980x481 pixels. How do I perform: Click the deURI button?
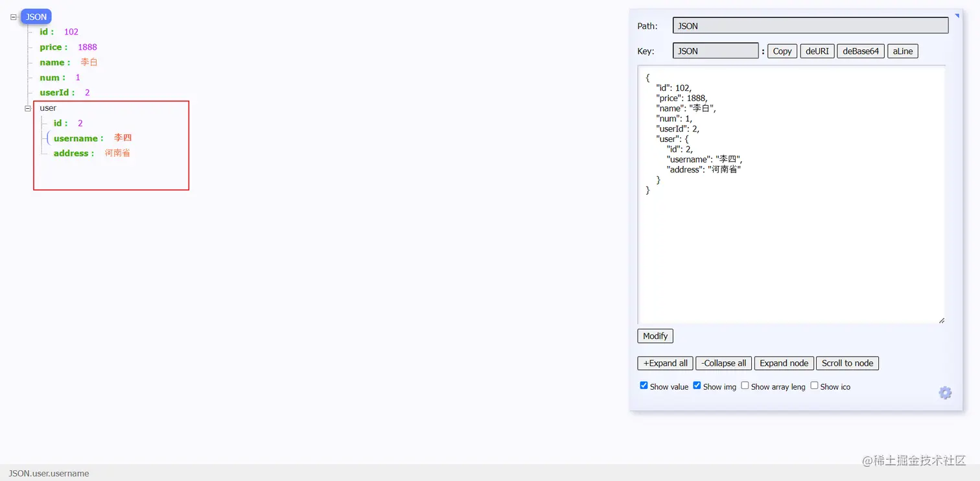(817, 51)
